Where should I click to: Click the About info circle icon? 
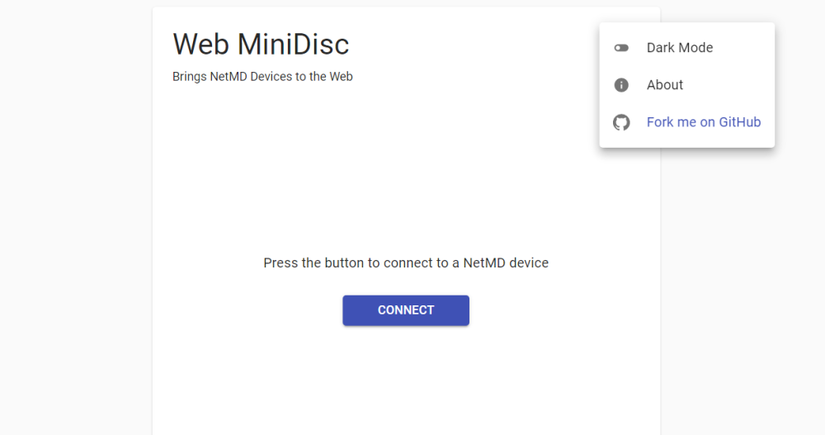click(621, 85)
